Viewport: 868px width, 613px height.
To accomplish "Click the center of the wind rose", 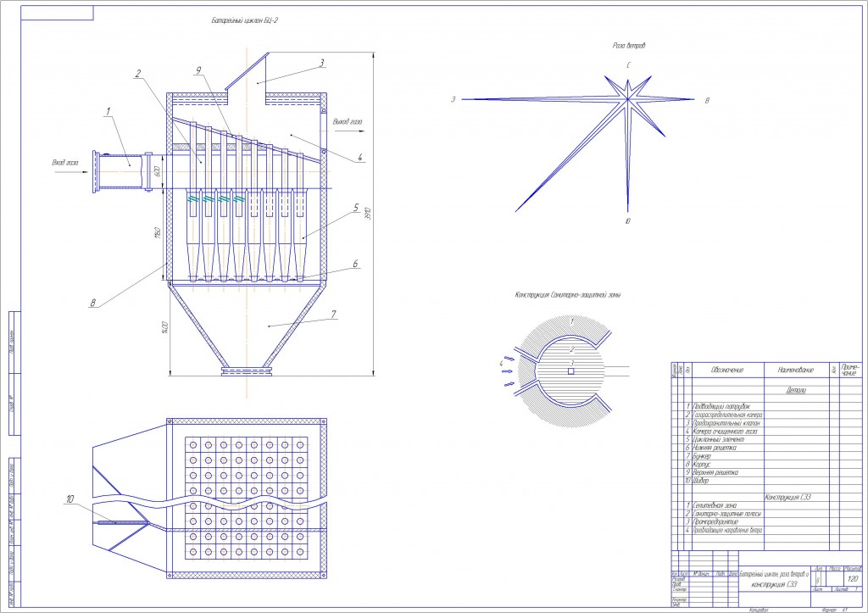I will (x=628, y=99).
